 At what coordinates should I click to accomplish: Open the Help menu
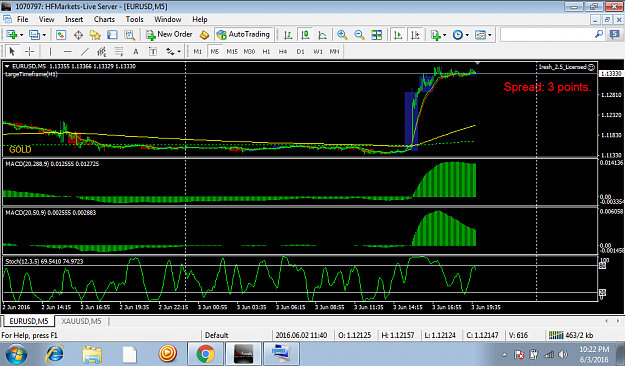click(200, 19)
